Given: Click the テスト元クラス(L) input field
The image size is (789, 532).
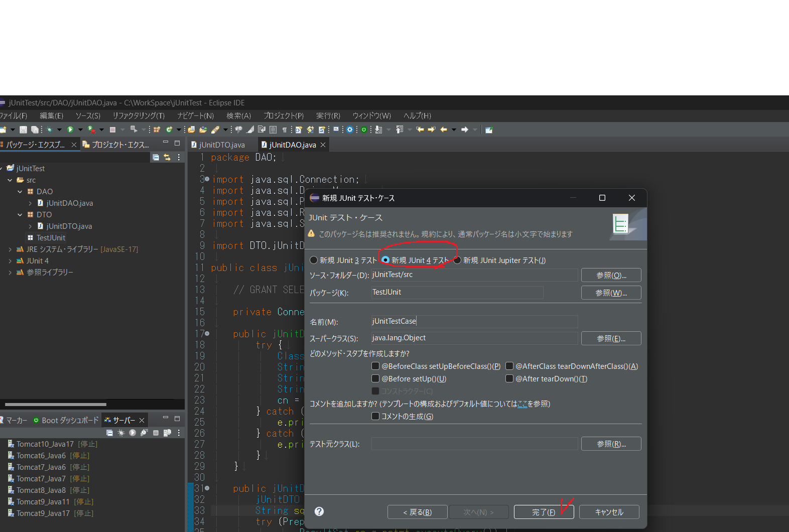Looking at the screenshot, I should click(x=474, y=444).
